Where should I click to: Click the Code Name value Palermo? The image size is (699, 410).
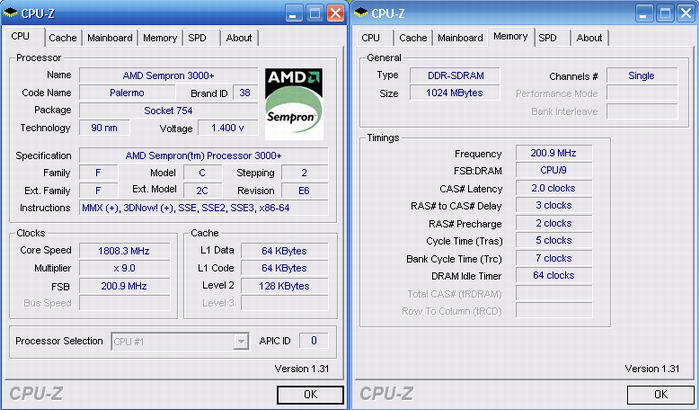coord(127,93)
